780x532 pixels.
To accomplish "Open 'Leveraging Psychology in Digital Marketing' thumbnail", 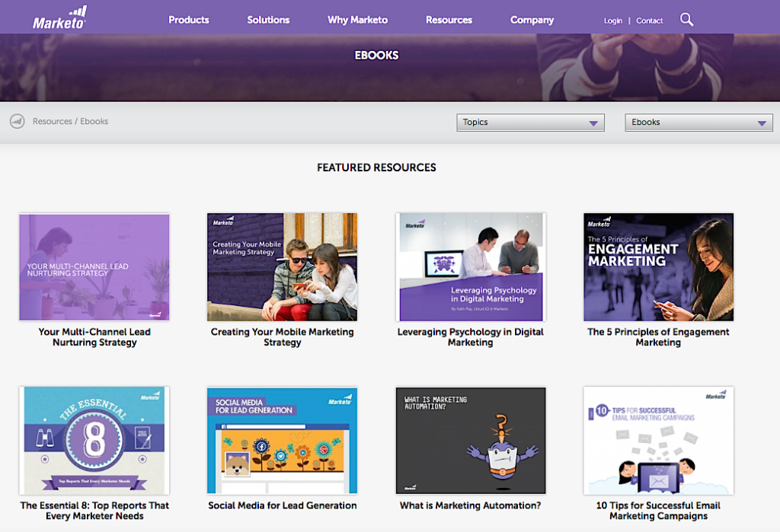I will coord(470,266).
